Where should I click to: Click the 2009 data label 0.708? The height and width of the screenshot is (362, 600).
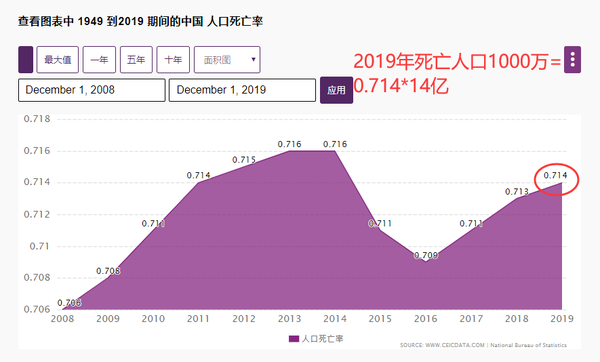click(x=108, y=271)
